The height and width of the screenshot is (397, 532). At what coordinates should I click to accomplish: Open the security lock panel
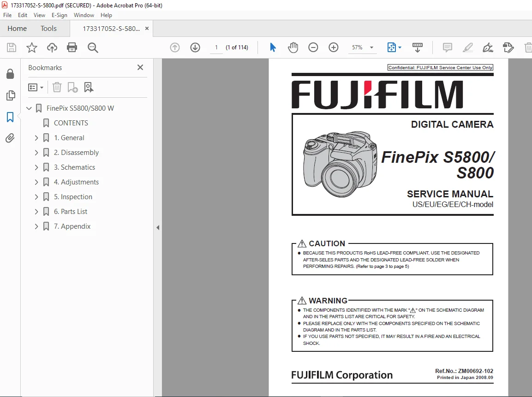10,74
